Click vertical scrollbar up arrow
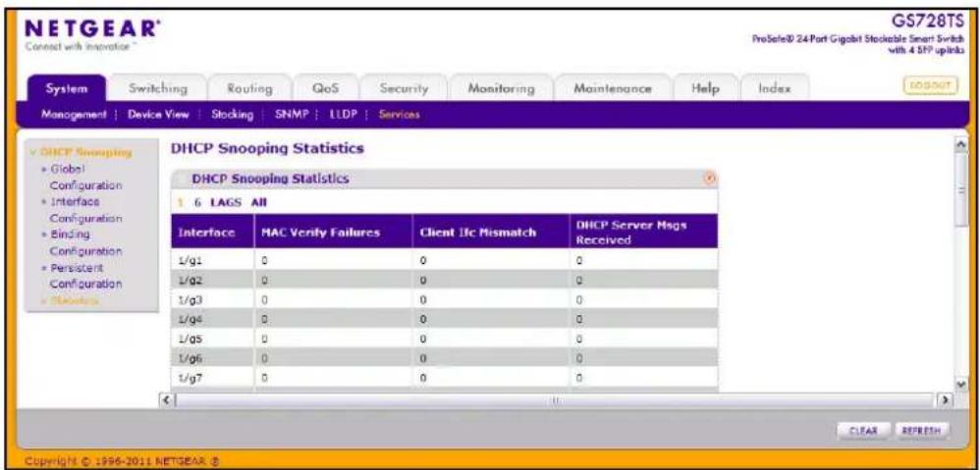Screen dimensions: 980x470 coord(962,143)
